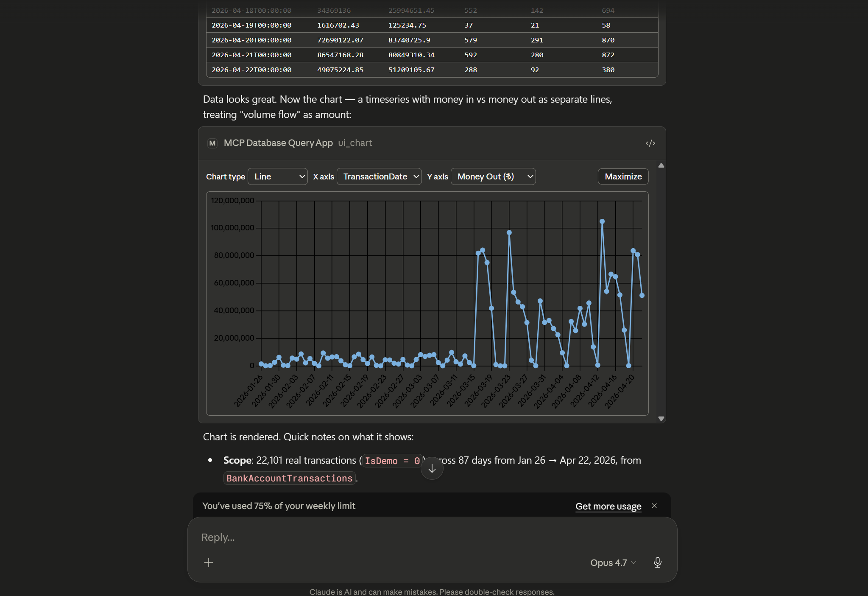Screen dimensions: 868x596
Task: Select the 2026-04-19 date cell
Action: pyautogui.click(x=252, y=25)
